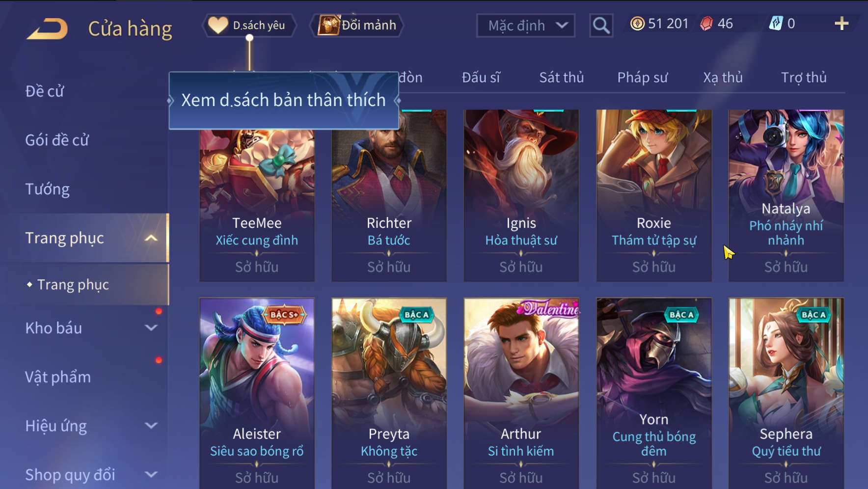The height and width of the screenshot is (489, 868).
Task: Click the heart icon in D.sách yêu
Action: click(217, 25)
